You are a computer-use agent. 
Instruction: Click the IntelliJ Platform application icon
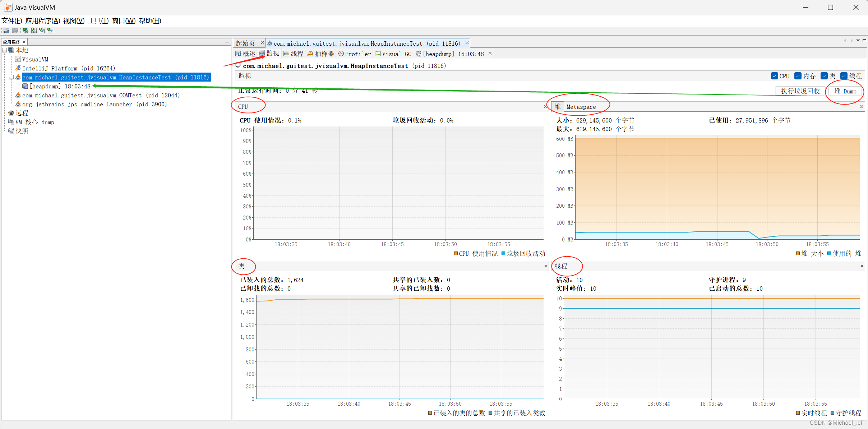18,68
